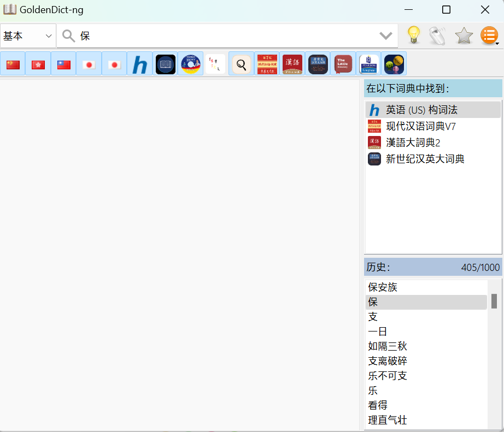Toggle the round disc dictionary icon
The image size is (504, 432).
pyautogui.click(x=191, y=64)
